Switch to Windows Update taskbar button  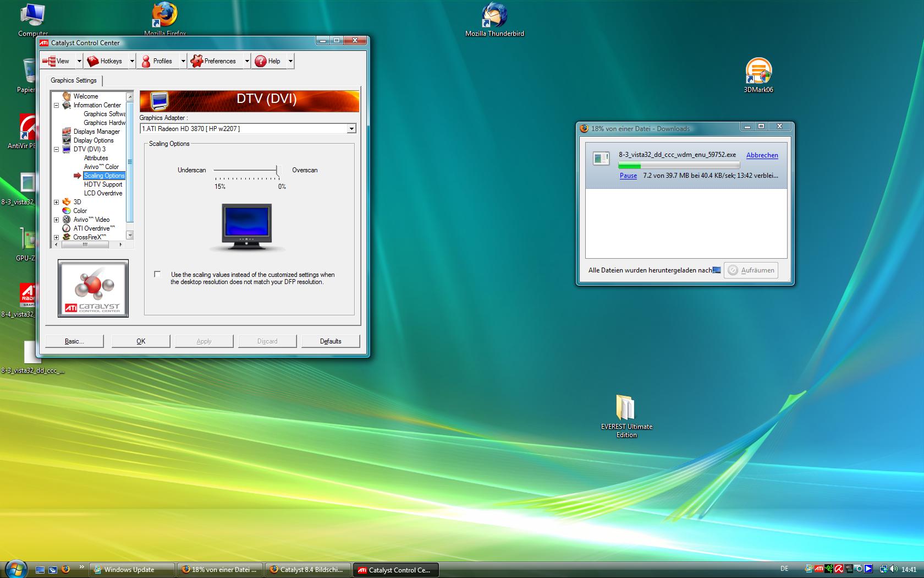(x=132, y=570)
